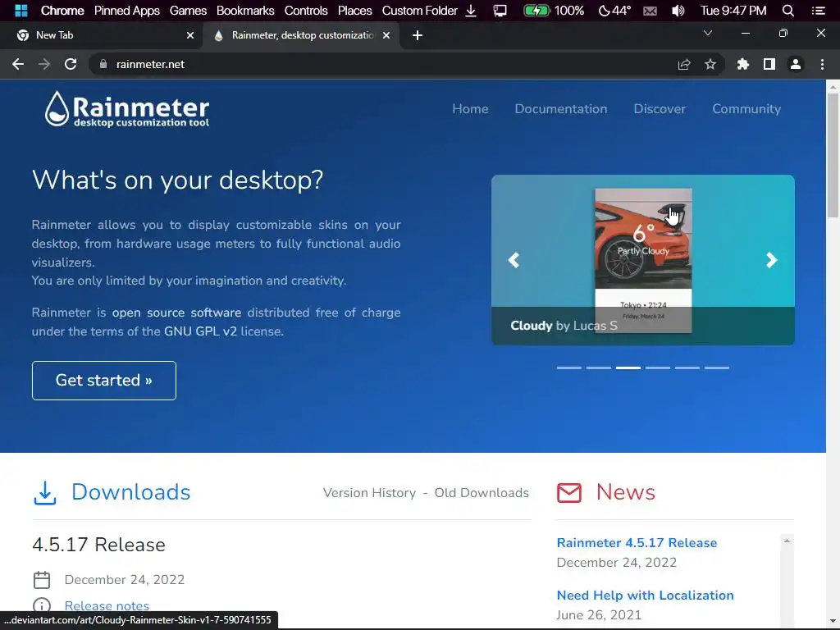Click the Get started button
Viewport: 840px width, 630px height.
[104, 381]
